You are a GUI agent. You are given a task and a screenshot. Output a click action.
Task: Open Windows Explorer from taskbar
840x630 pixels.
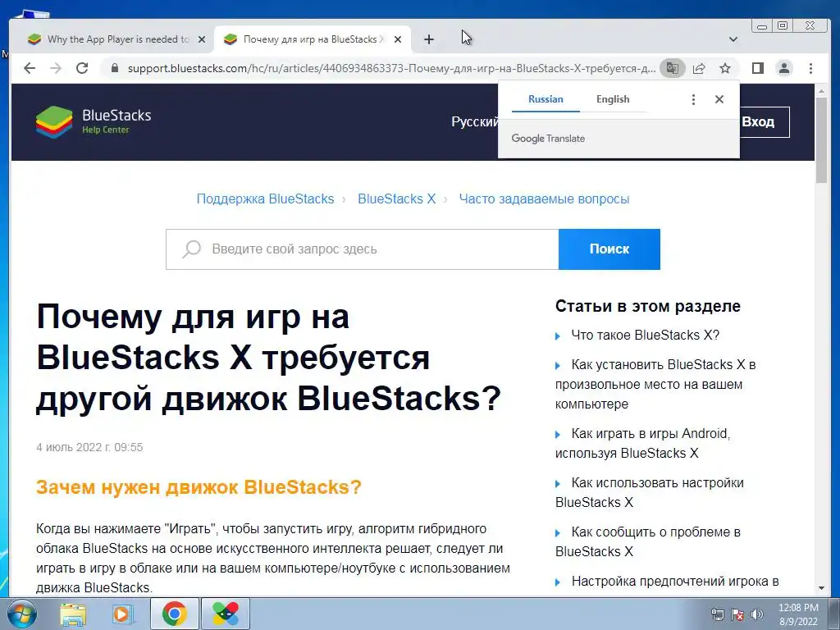(73, 614)
